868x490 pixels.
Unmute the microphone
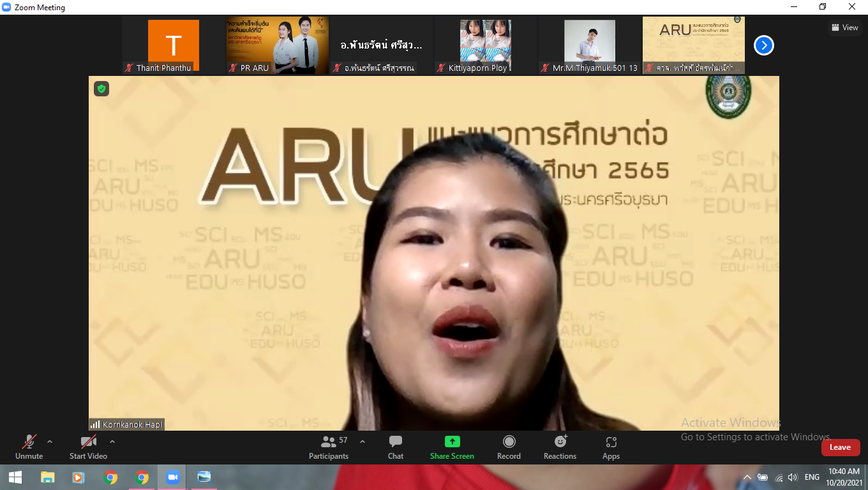click(29, 447)
